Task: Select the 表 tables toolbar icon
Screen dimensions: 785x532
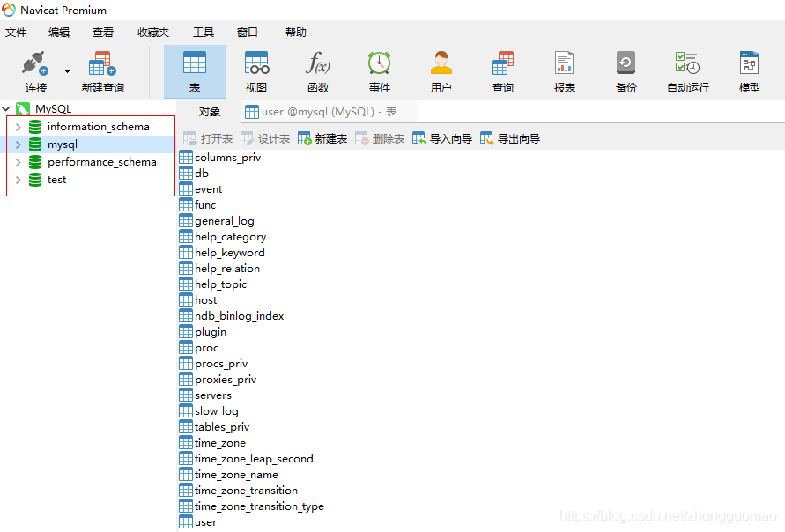Action: (x=194, y=63)
